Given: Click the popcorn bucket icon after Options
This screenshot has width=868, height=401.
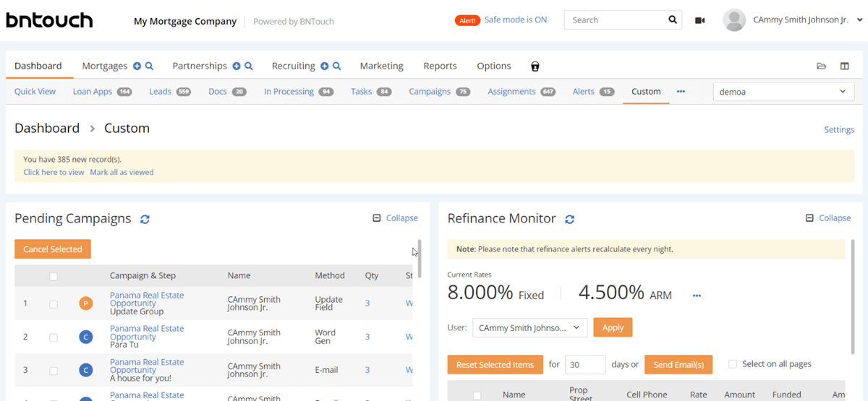Looking at the screenshot, I should tap(535, 66).
